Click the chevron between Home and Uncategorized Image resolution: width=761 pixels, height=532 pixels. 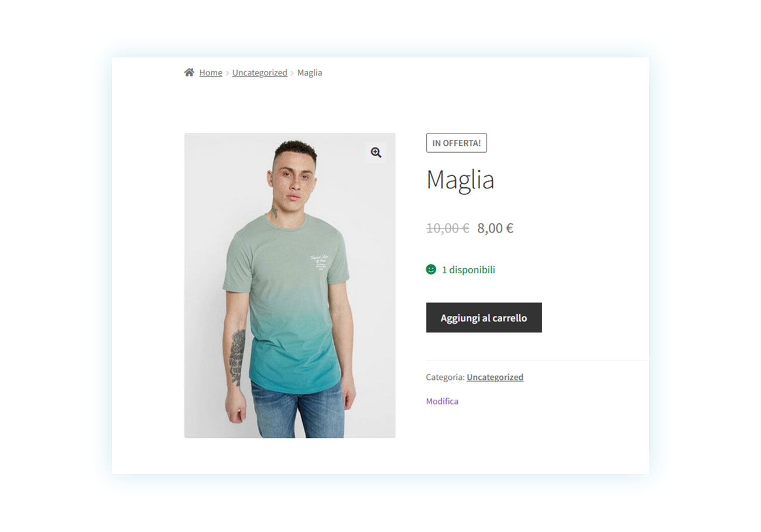227,73
